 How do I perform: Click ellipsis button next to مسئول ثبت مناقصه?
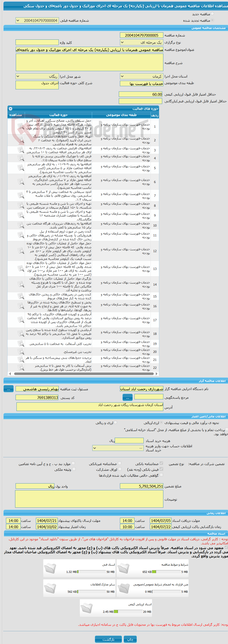8,389
